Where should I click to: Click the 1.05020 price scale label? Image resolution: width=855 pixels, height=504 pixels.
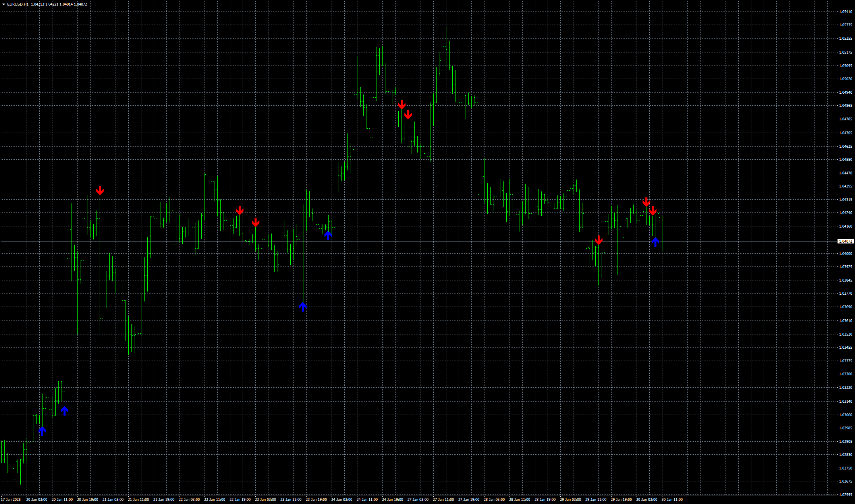(845, 79)
